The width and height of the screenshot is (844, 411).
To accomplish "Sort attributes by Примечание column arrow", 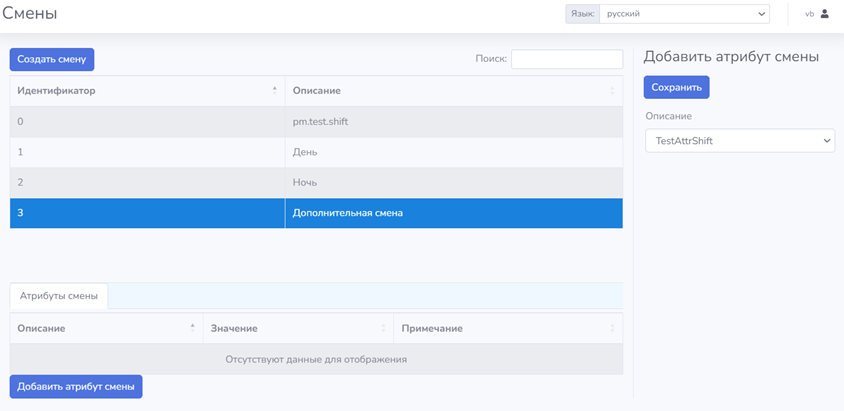I will [x=612, y=328].
